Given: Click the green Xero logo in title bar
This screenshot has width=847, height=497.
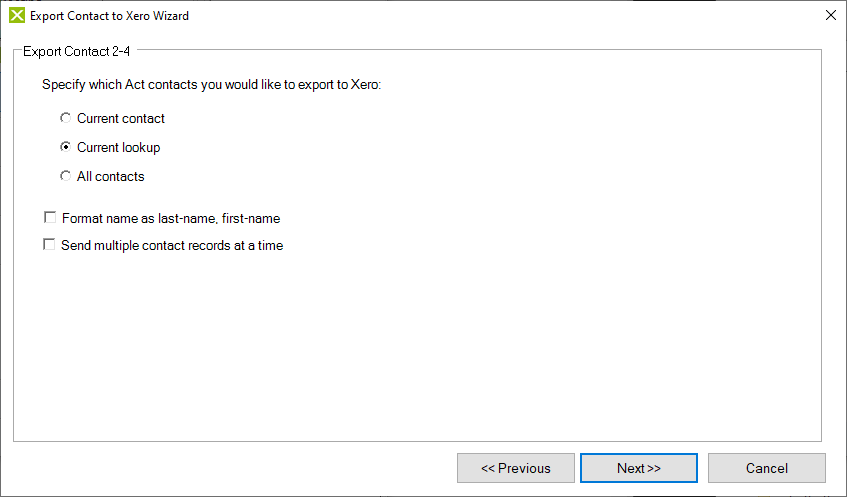Looking at the screenshot, I should tap(17, 16).
